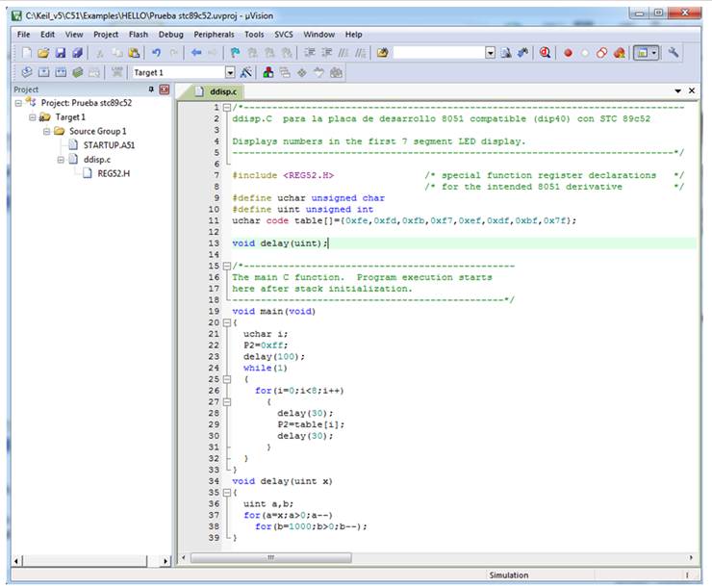Open the File menu

point(24,35)
